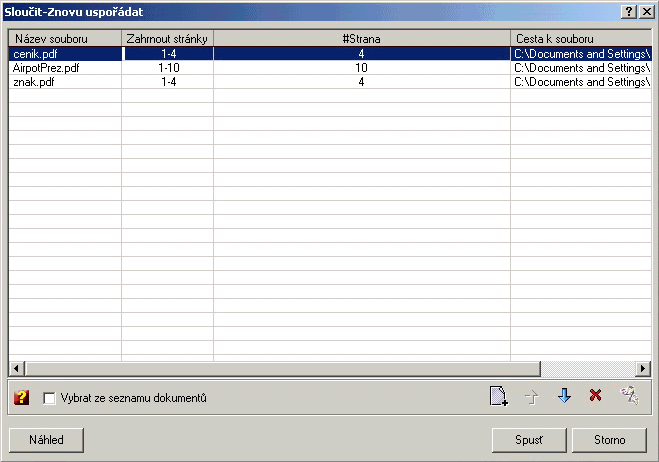The width and height of the screenshot is (659, 462).
Task: Click the clear list icon next to the red X
Action: (630, 395)
